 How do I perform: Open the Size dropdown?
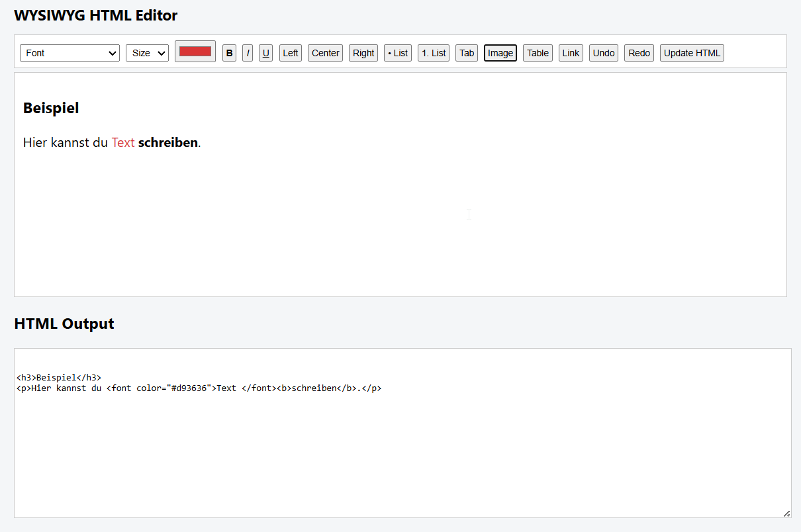tap(147, 53)
